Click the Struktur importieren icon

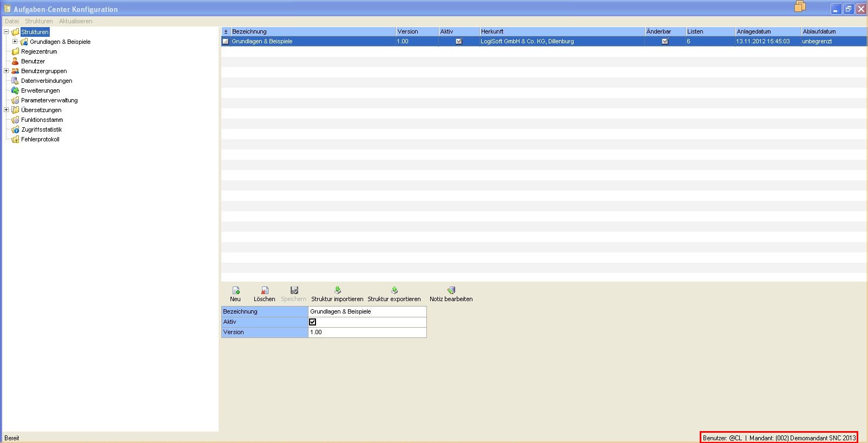338,291
